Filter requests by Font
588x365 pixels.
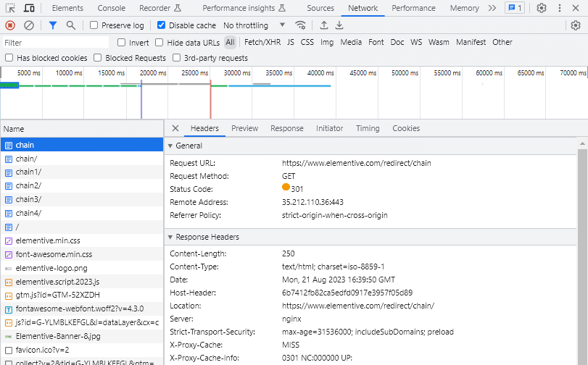[376, 42]
